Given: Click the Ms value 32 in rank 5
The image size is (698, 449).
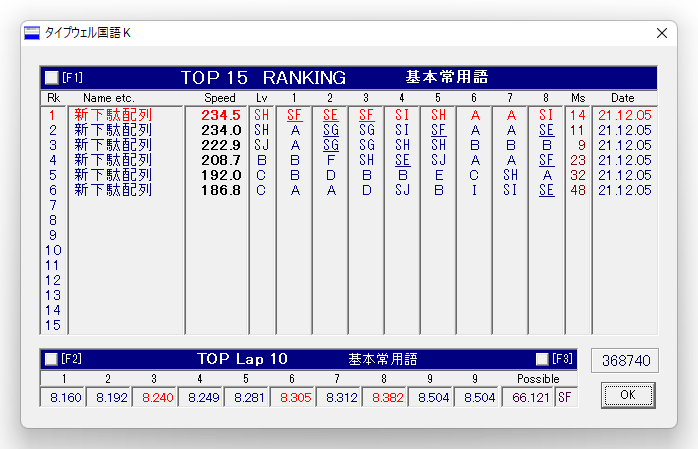Looking at the screenshot, I should click(578, 175).
